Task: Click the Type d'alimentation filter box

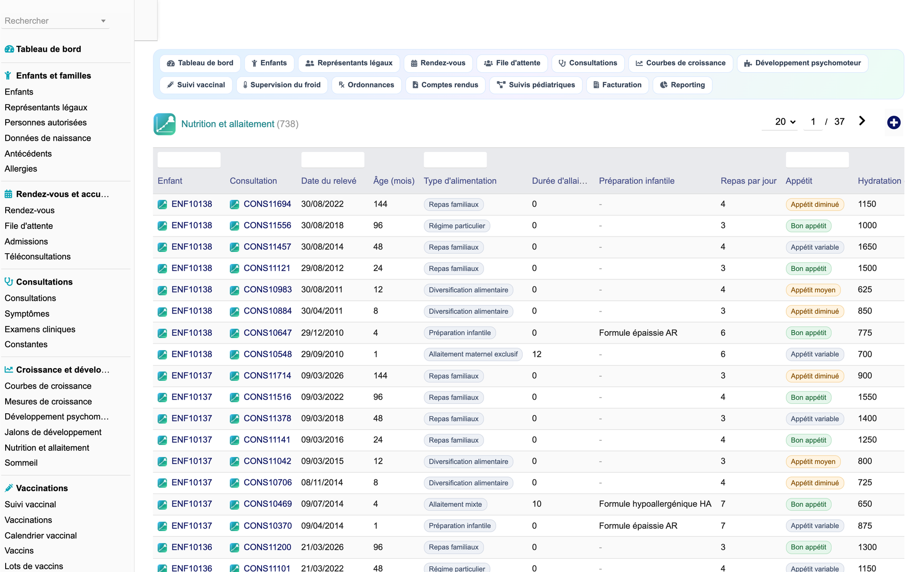Action: (x=455, y=160)
